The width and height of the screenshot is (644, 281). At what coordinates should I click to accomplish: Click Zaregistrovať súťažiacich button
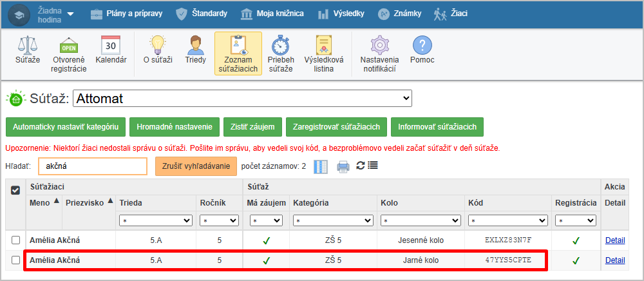tap(337, 127)
